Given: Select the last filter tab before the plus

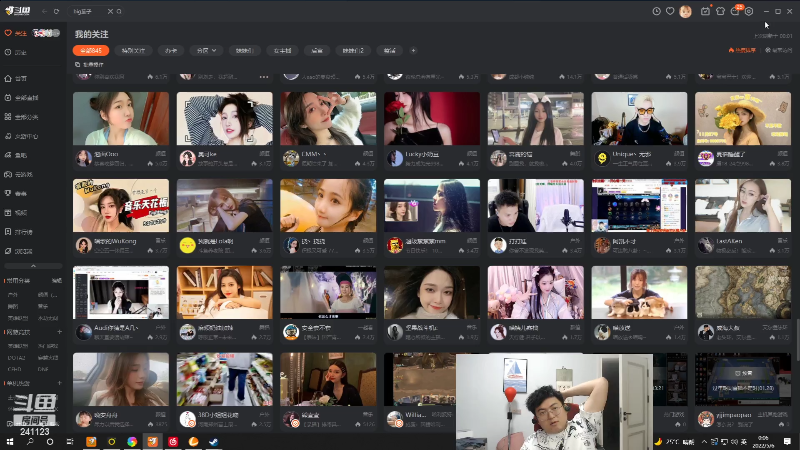Looking at the screenshot, I should [389, 51].
